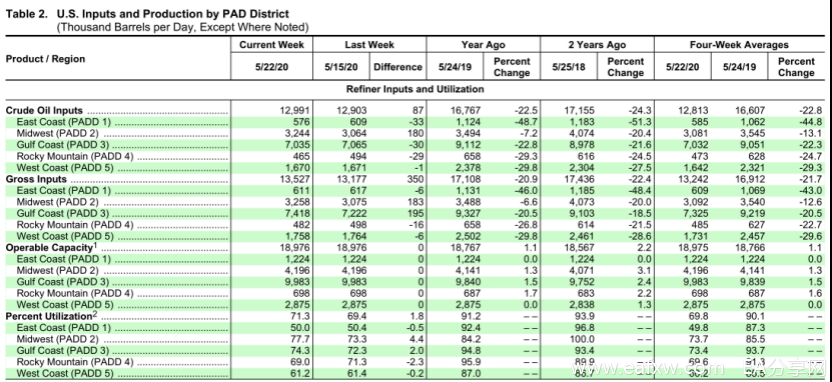Select the Current Week column header
The image size is (832, 382).
click(x=272, y=45)
